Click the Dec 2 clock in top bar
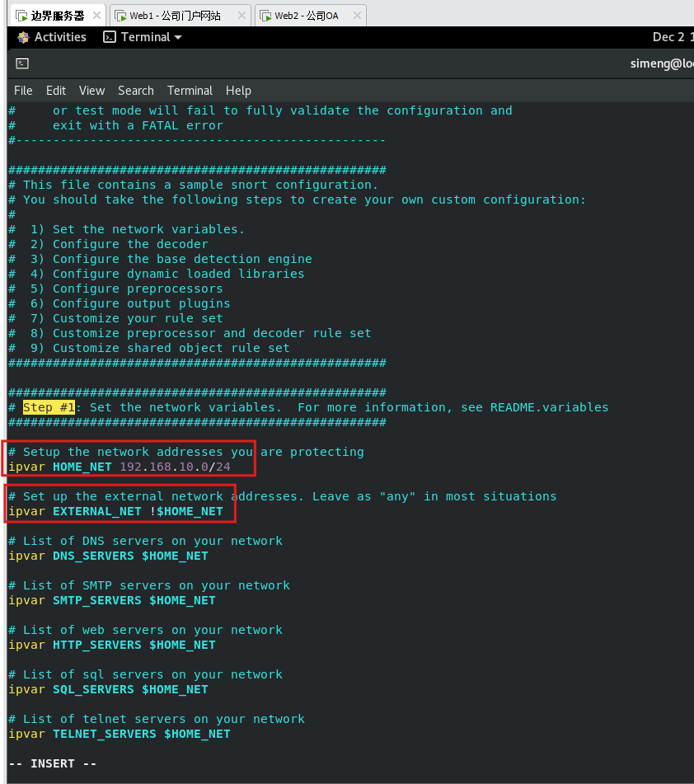The height and width of the screenshot is (784, 694). point(673,37)
